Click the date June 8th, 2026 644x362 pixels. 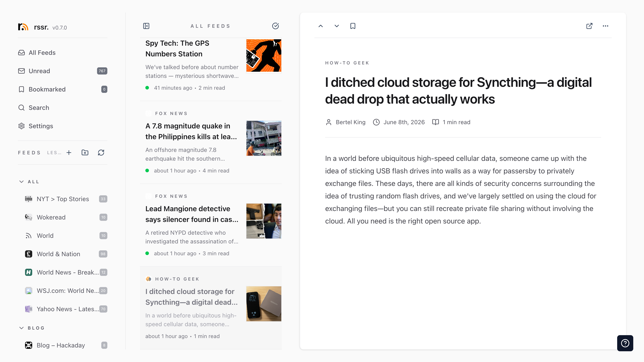coord(404,122)
